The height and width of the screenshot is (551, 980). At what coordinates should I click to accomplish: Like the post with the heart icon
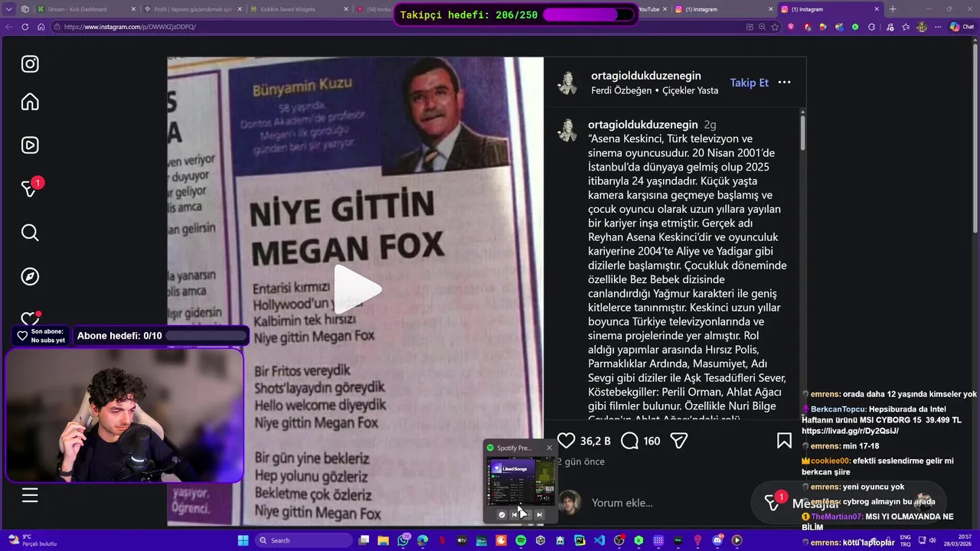(566, 441)
